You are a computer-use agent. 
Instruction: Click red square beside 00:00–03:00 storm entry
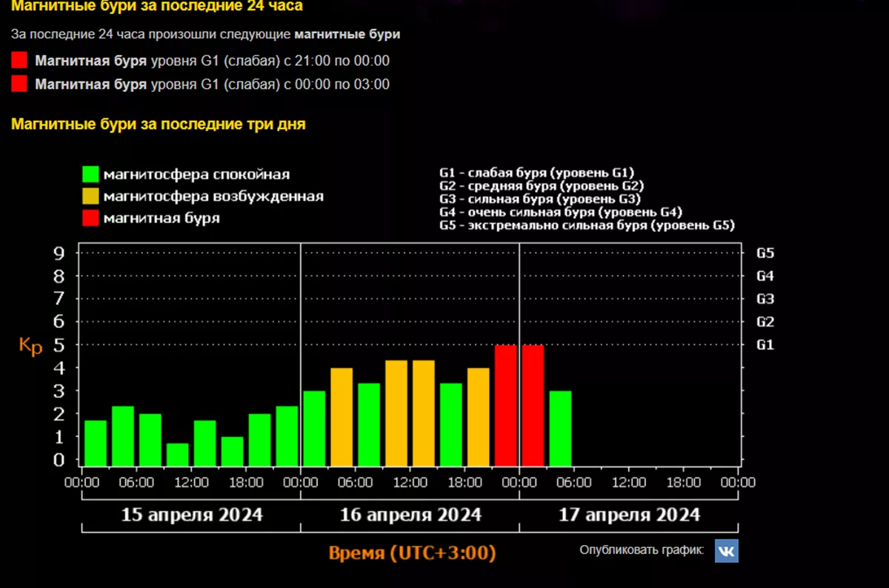click(x=20, y=84)
